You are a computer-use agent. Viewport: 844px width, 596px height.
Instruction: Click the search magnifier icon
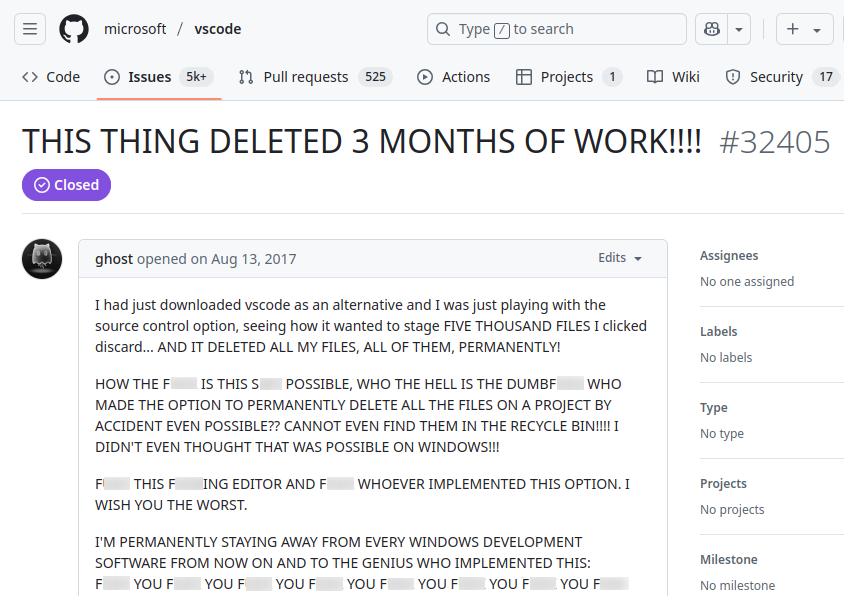click(443, 29)
